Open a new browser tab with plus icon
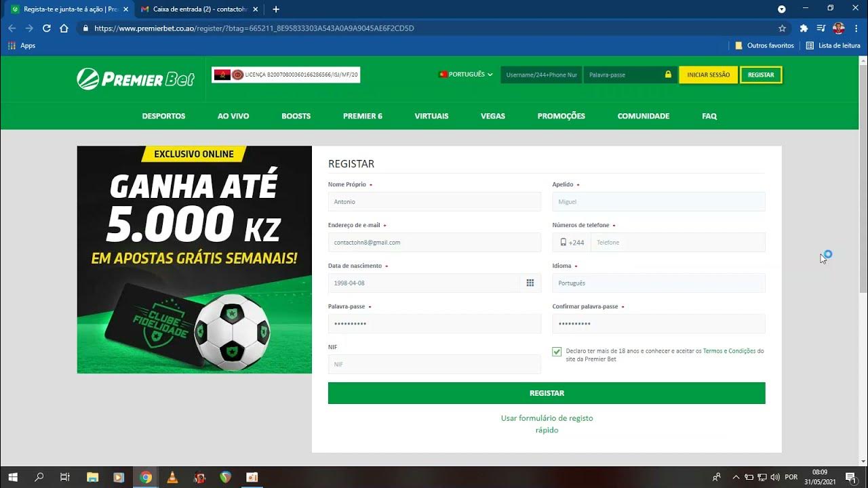 click(x=275, y=9)
